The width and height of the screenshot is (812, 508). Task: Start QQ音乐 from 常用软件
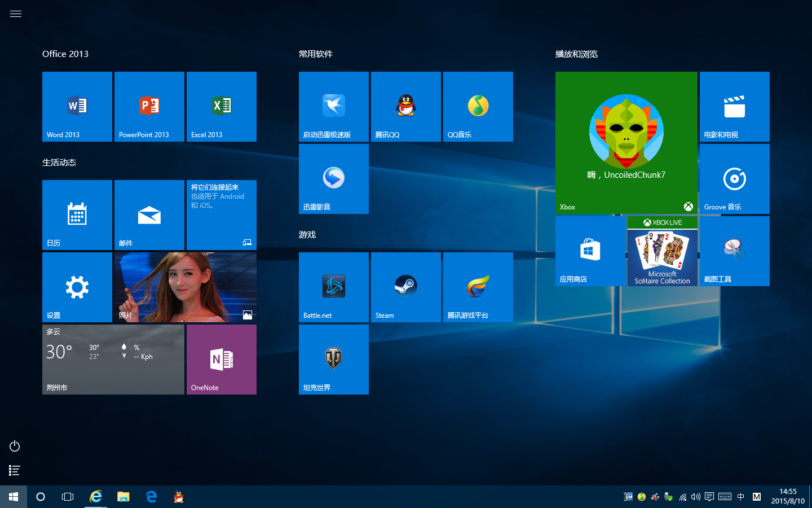tap(478, 106)
